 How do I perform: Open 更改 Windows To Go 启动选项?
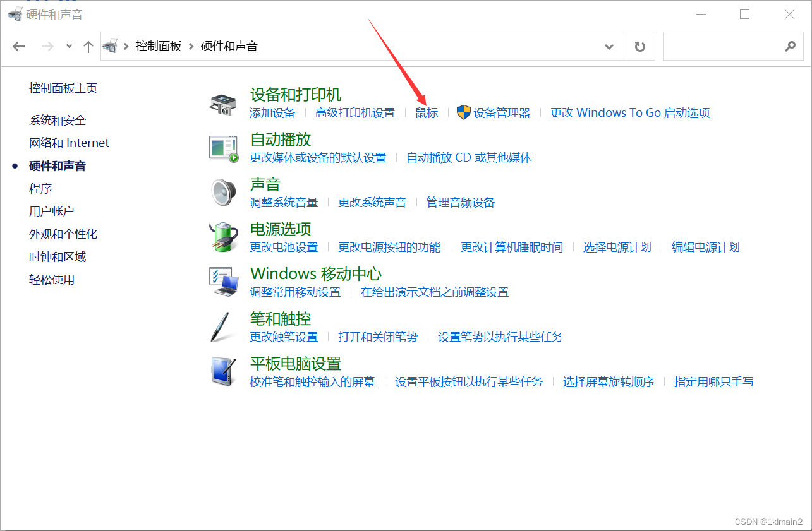[x=630, y=113]
